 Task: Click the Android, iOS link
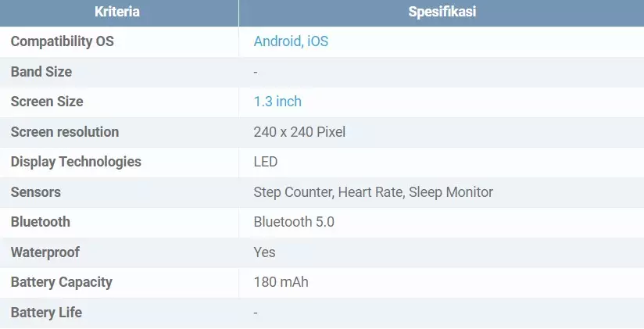tap(291, 41)
